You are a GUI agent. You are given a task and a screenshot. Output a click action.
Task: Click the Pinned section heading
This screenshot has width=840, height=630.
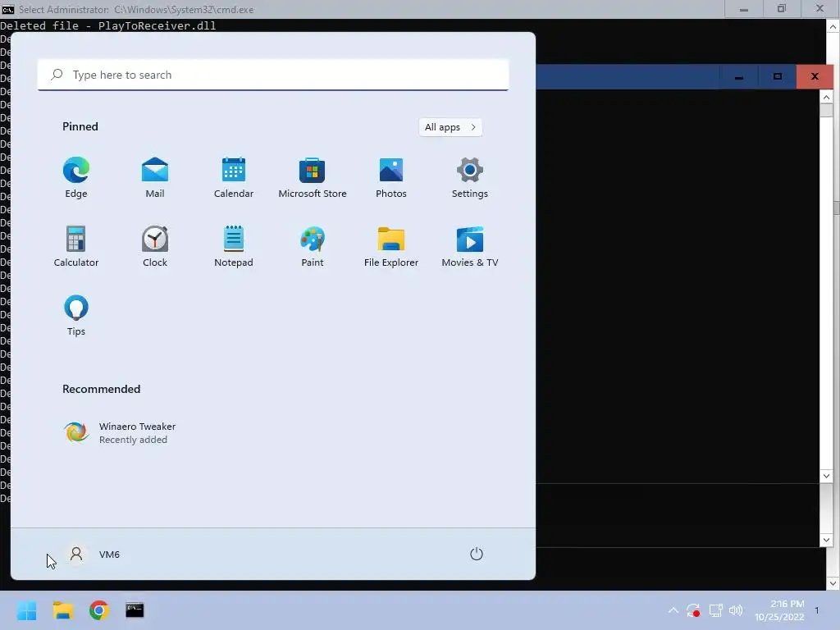[80, 126]
